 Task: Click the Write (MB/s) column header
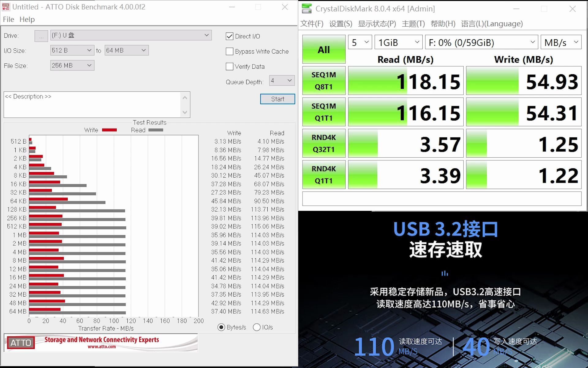point(523,59)
